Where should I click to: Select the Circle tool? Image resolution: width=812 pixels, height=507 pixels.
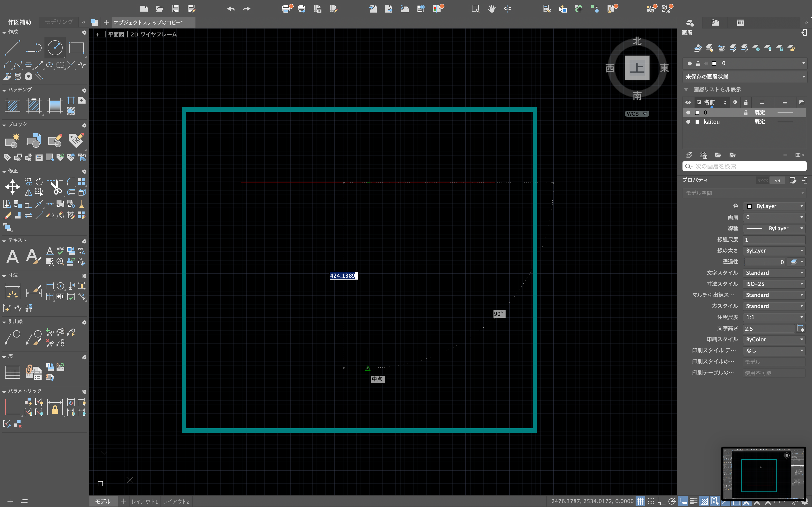55,48
